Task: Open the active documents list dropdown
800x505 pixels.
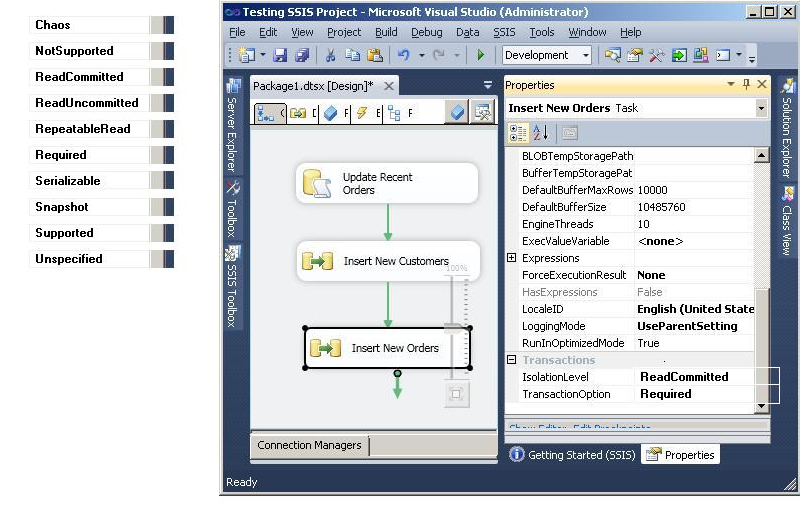Action: point(488,85)
